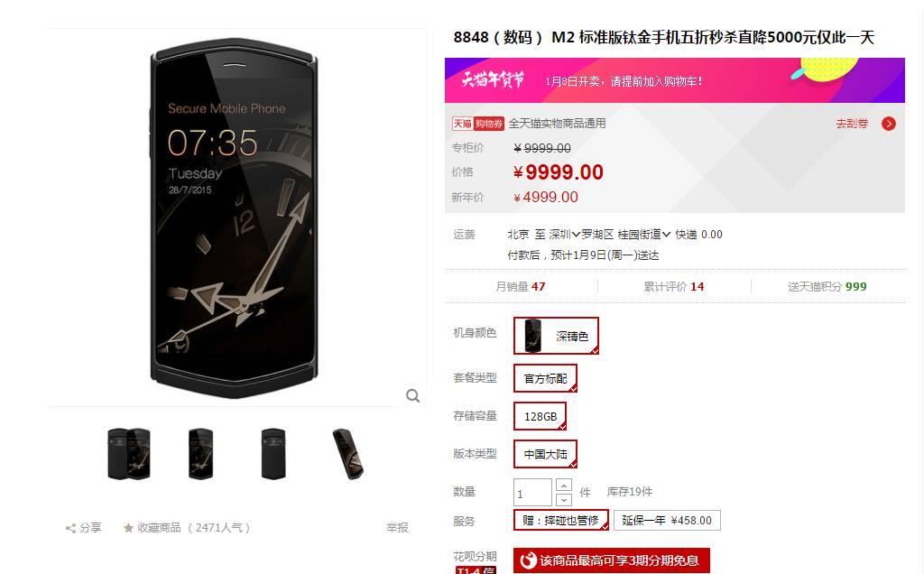
Task: Click the magnifier zoom icon on product image
Action: (x=412, y=395)
